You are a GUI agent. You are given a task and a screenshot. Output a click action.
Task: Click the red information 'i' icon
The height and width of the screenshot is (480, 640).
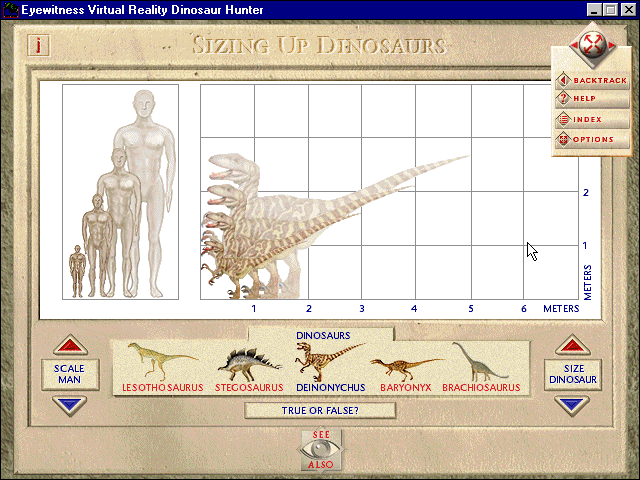click(38, 45)
